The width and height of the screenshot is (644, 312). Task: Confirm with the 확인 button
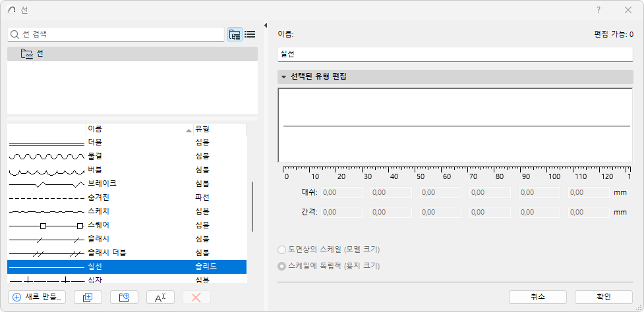pyautogui.click(x=603, y=298)
